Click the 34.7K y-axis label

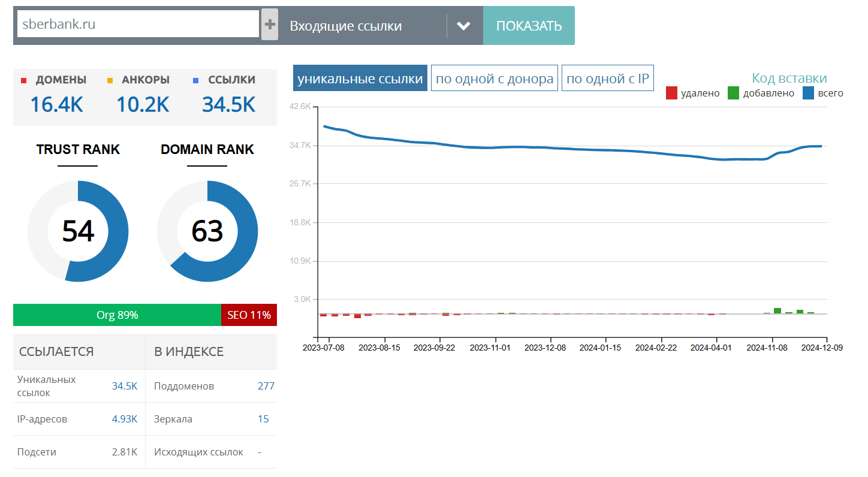tap(300, 145)
